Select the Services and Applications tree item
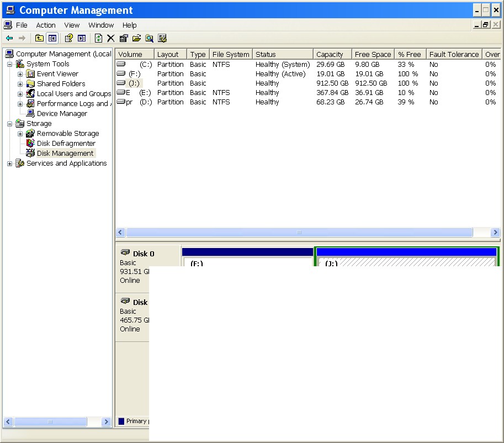The height and width of the screenshot is (443, 504). 67,164
